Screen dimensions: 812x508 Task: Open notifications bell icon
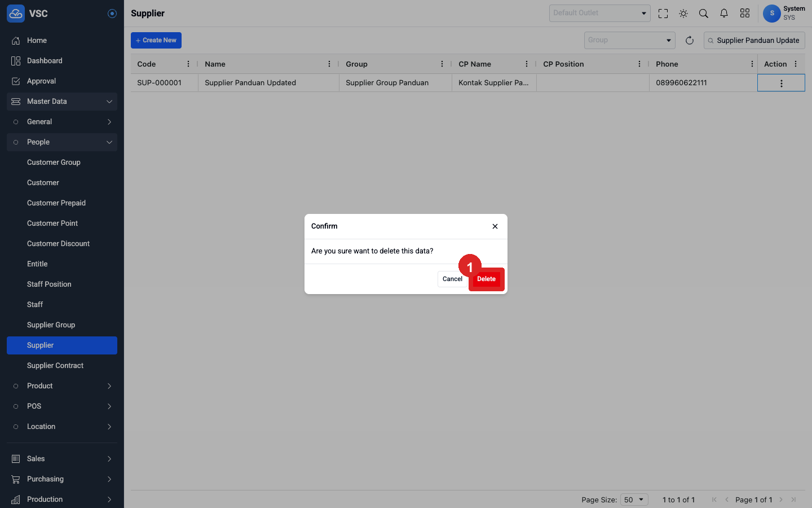point(724,14)
